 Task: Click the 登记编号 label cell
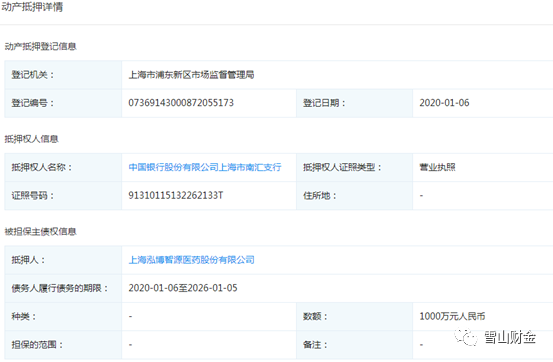[x=63, y=103]
